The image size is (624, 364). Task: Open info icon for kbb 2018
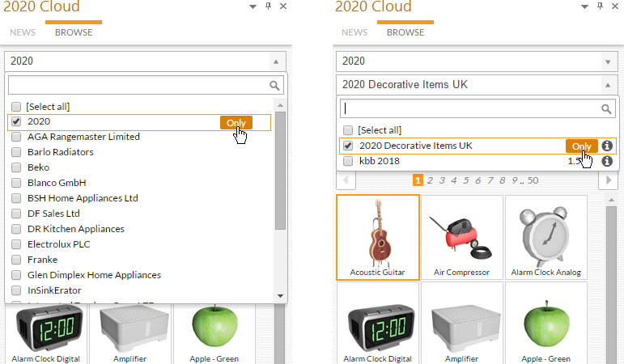click(607, 161)
